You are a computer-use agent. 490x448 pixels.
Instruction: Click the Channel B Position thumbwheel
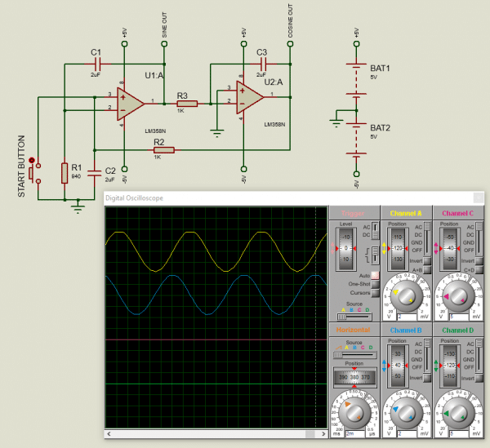click(x=398, y=366)
